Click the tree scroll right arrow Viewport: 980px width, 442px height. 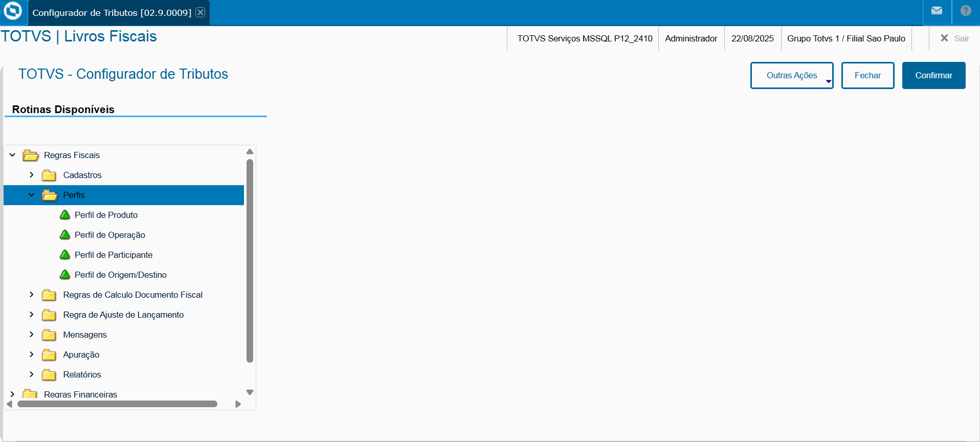tap(238, 404)
